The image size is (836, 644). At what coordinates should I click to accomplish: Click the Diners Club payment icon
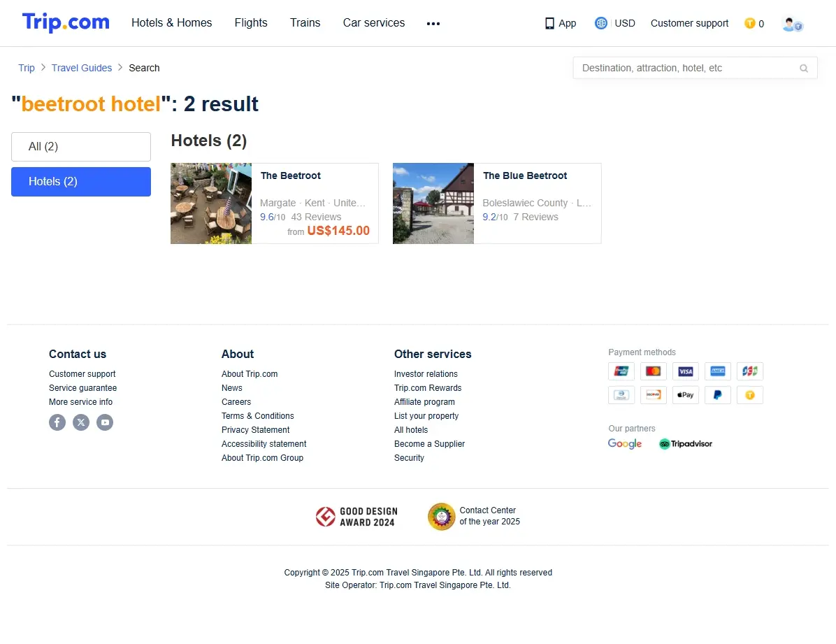pyautogui.click(x=621, y=395)
